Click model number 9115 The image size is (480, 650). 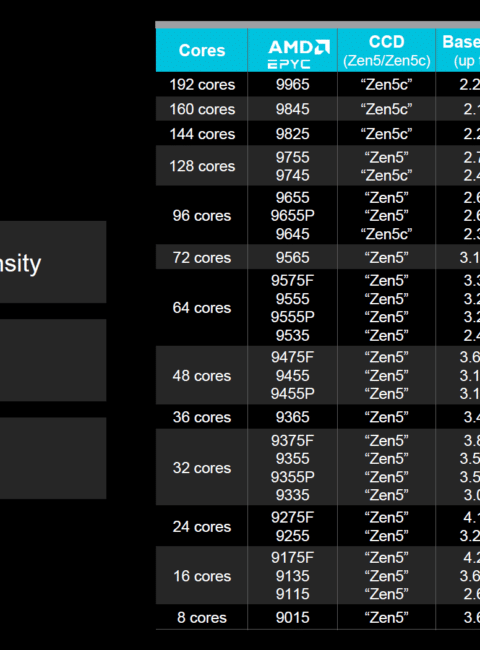pyautogui.click(x=293, y=594)
